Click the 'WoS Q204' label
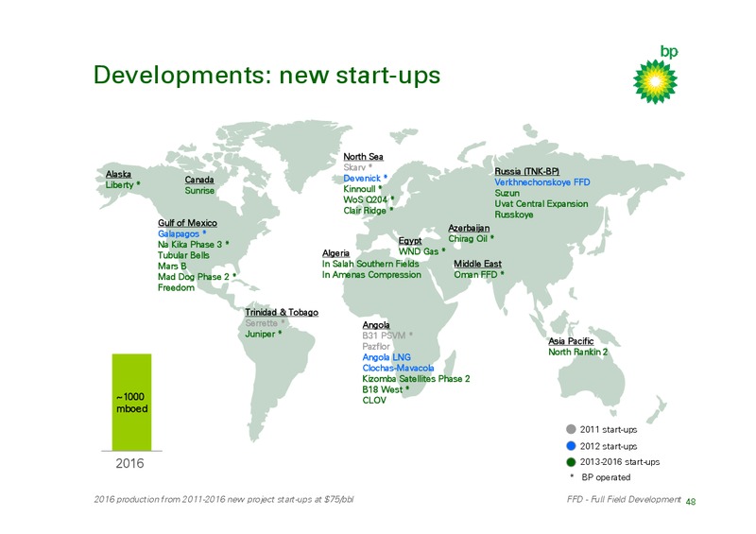This screenshot has height=534, width=756. click(x=365, y=199)
